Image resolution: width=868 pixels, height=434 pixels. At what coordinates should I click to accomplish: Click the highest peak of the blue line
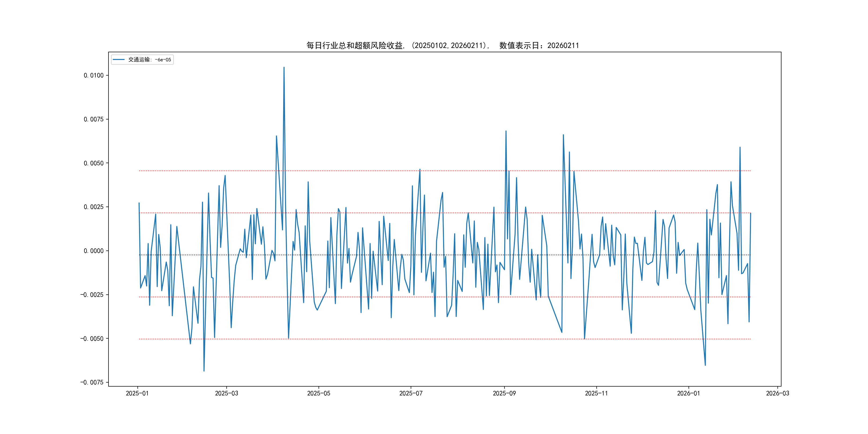tap(284, 68)
